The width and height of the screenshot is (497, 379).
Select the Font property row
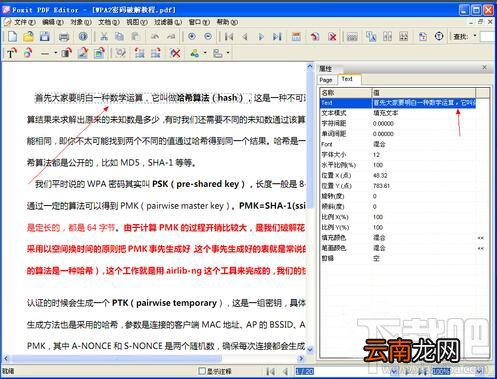pos(398,144)
